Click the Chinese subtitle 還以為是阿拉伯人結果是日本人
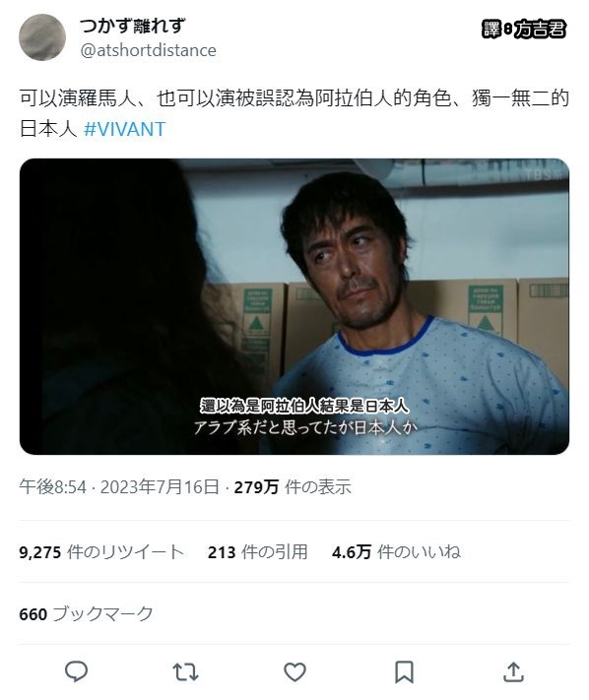 304,407
